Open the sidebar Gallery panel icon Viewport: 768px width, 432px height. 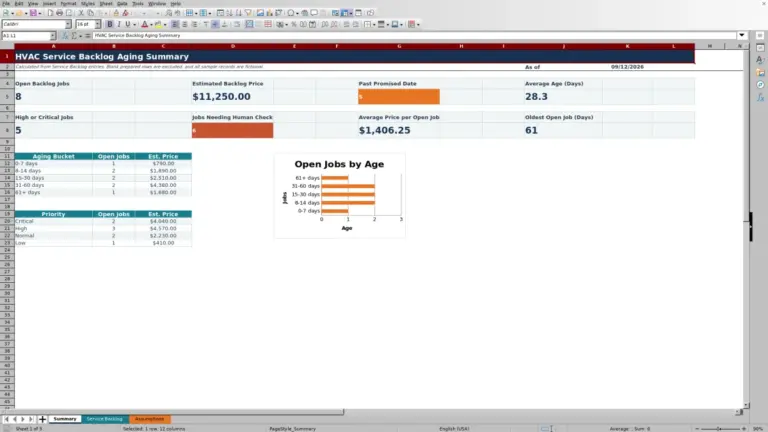point(760,72)
